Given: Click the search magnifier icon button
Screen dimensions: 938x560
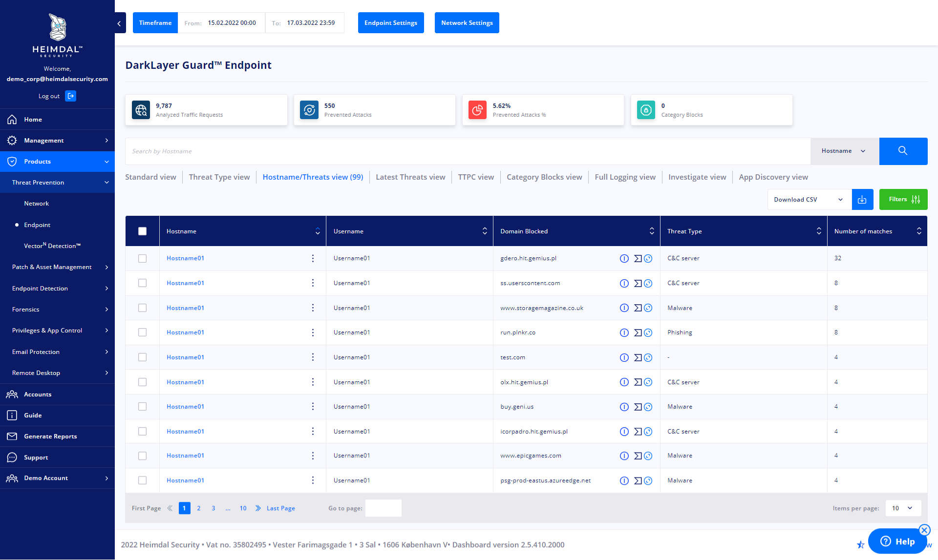Looking at the screenshot, I should click(x=903, y=151).
